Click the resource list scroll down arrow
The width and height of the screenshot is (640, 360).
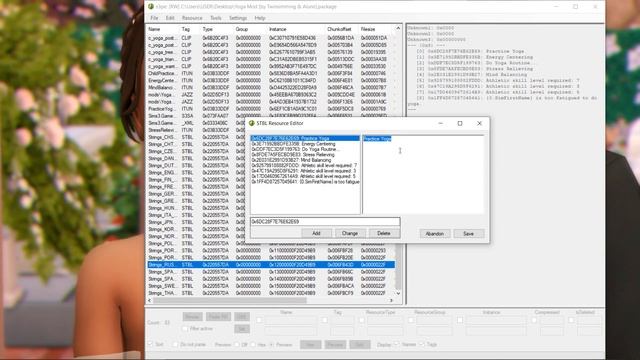[x=398, y=293]
